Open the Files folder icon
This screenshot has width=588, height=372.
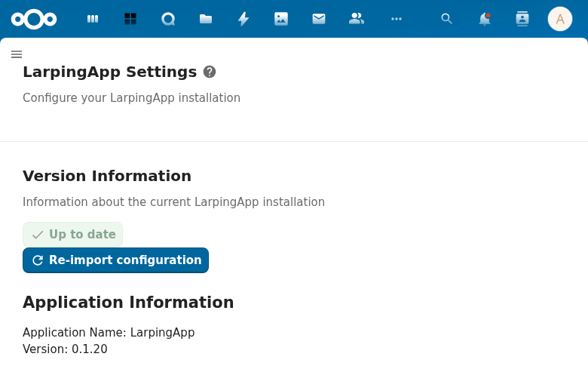(x=206, y=19)
